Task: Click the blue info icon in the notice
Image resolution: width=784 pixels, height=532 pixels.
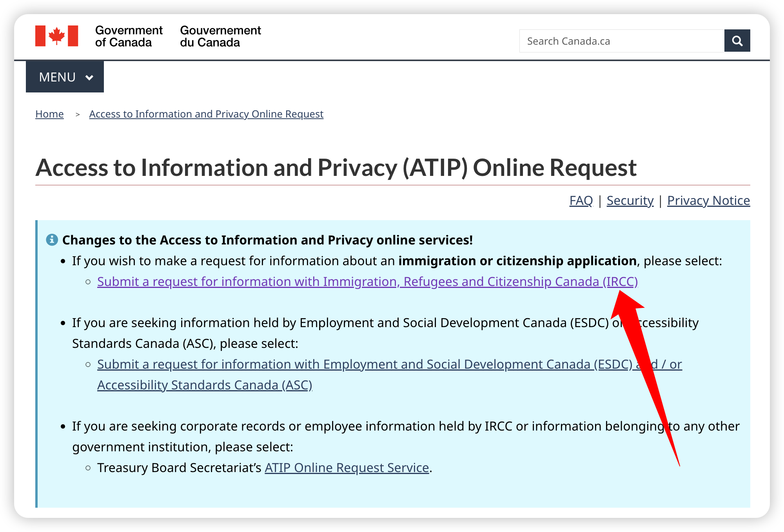Action: tap(52, 239)
